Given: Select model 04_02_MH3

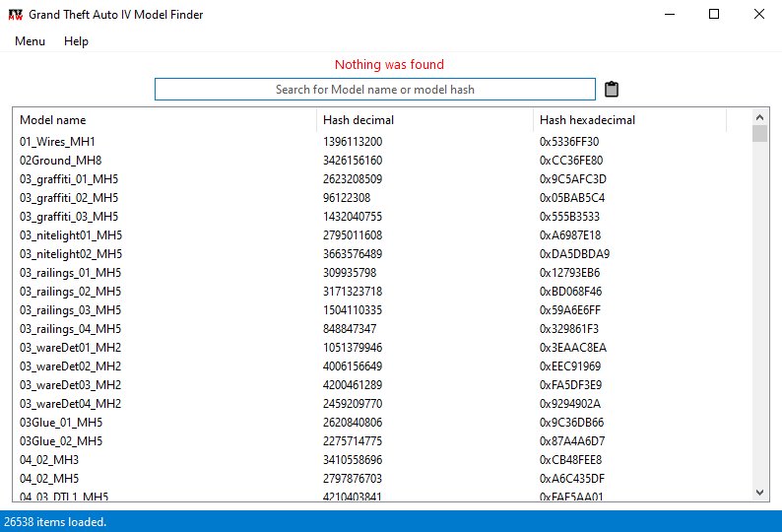Looking at the screenshot, I should point(49,460).
